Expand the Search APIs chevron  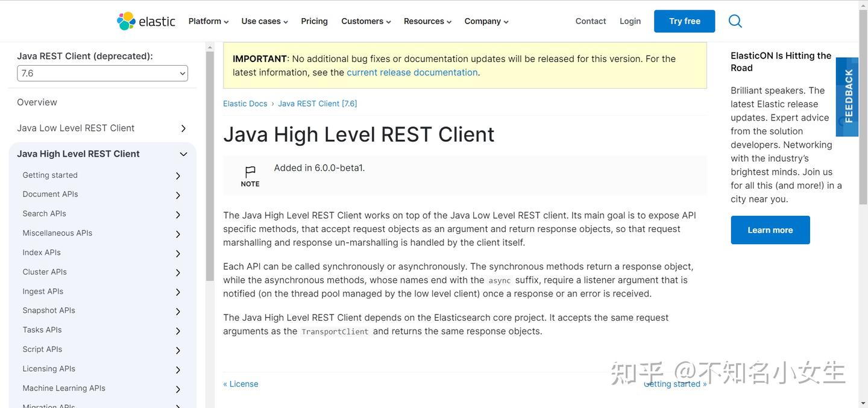point(178,214)
